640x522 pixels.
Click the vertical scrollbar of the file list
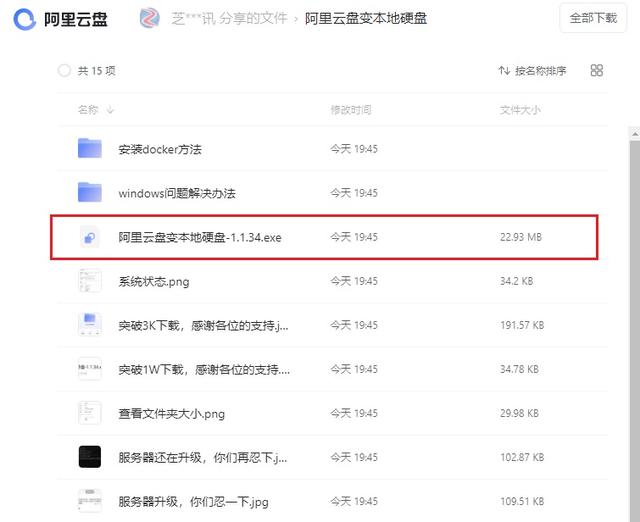point(634,331)
